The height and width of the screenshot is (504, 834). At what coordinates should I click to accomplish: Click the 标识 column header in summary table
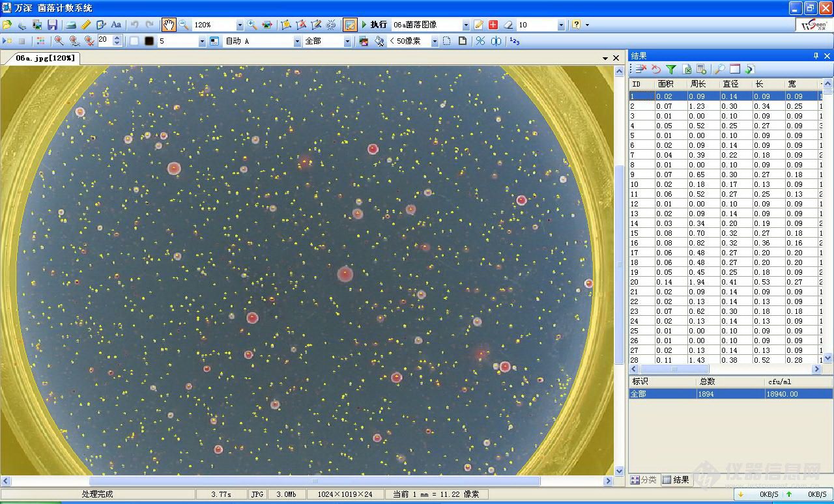point(663,382)
